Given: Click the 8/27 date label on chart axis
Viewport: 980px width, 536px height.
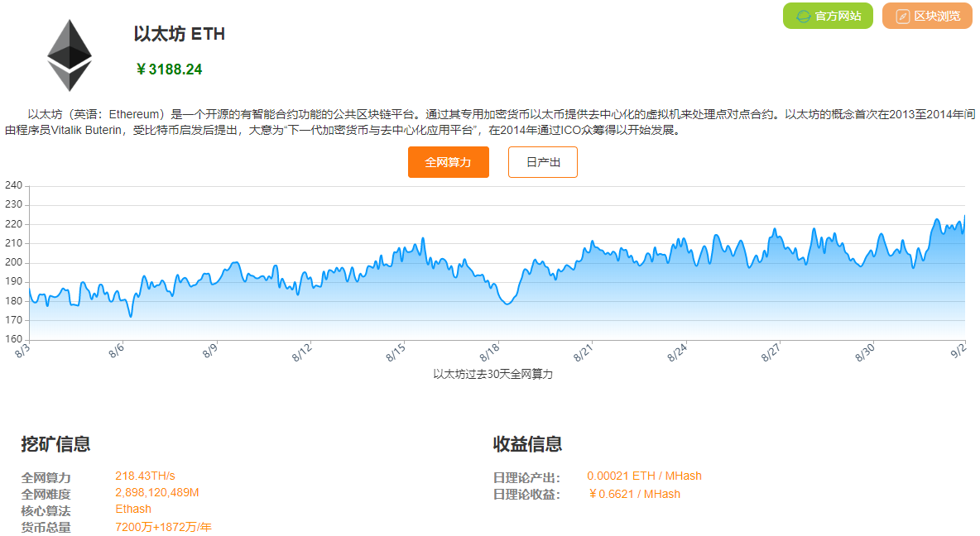Looking at the screenshot, I should coord(771,352).
